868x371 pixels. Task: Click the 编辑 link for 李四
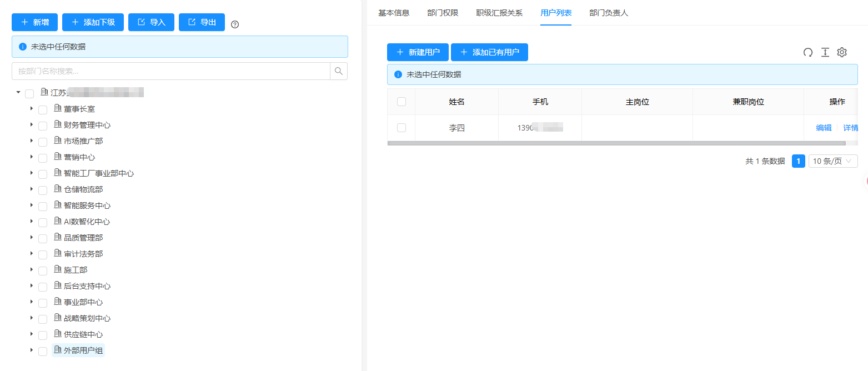(824, 128)
